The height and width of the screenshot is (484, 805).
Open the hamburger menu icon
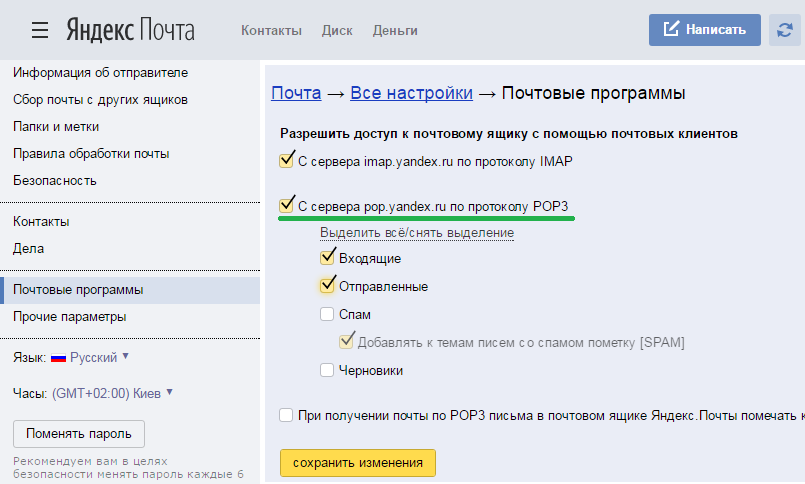coord(40,30)
